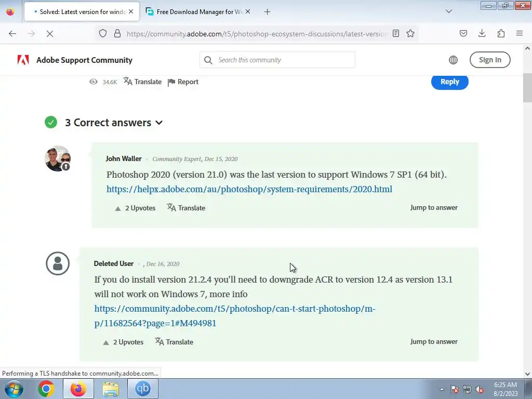532x399 pixels.
Task: Switch to the Solved: Latest version tab
Action: [x=82, y=11]
